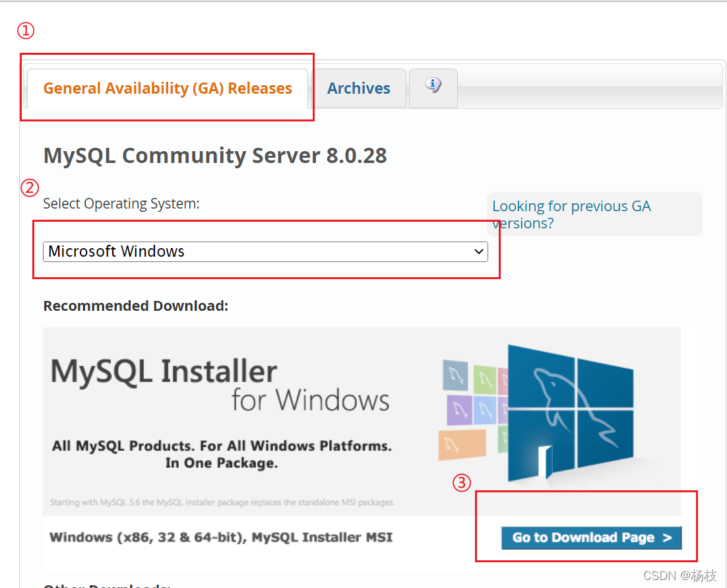The width and height of the screenshot is (727, 588).
Task: Click 'Starting with MySQL 5.6' footnote text
Action: click(x=222, y=502)
